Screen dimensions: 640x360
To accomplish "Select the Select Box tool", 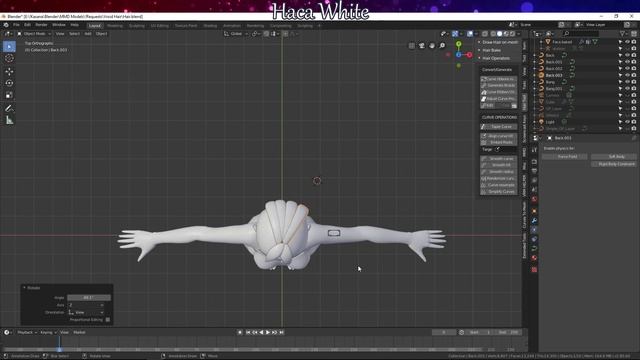I will coord(9,47).
